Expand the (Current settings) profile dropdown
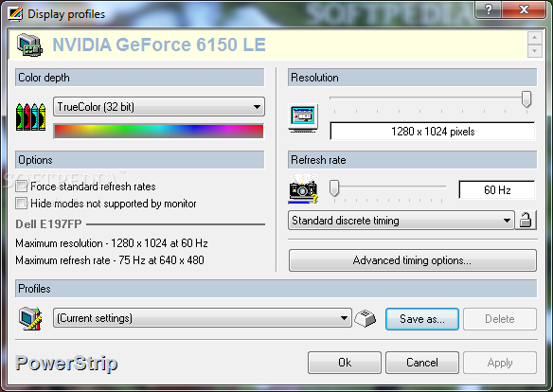This screenshot has width=553, height=392. 203,318
